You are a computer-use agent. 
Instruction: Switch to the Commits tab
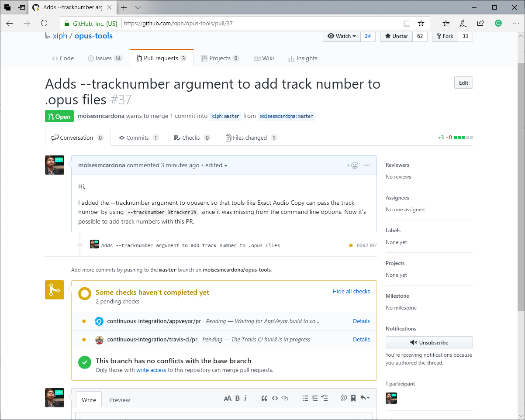[x=139, y=138]
